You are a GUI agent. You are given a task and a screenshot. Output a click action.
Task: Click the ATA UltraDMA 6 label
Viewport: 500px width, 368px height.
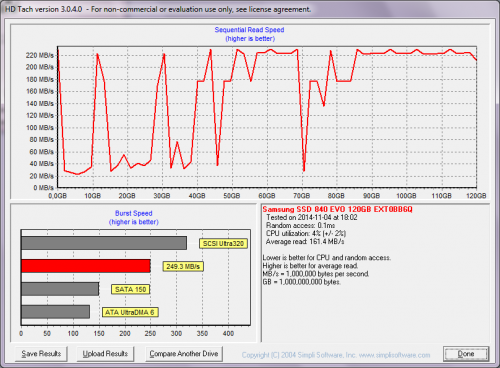[x=130, y=312]
